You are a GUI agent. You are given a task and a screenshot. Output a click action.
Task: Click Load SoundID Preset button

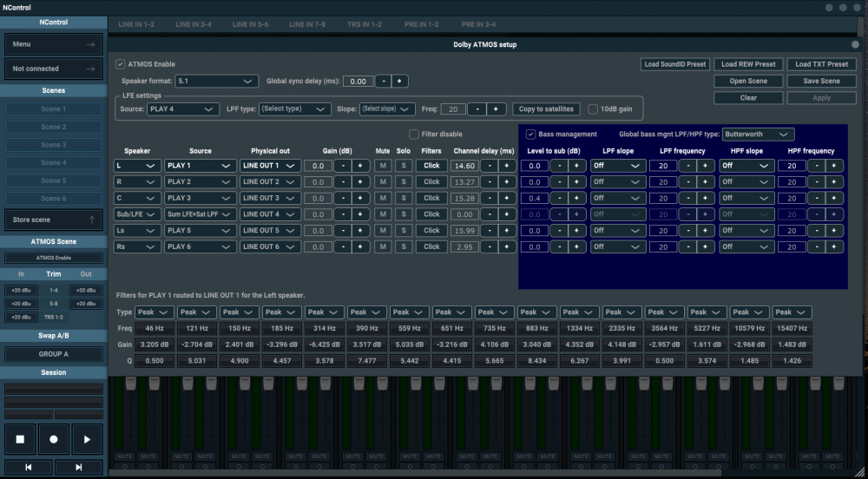674,64
